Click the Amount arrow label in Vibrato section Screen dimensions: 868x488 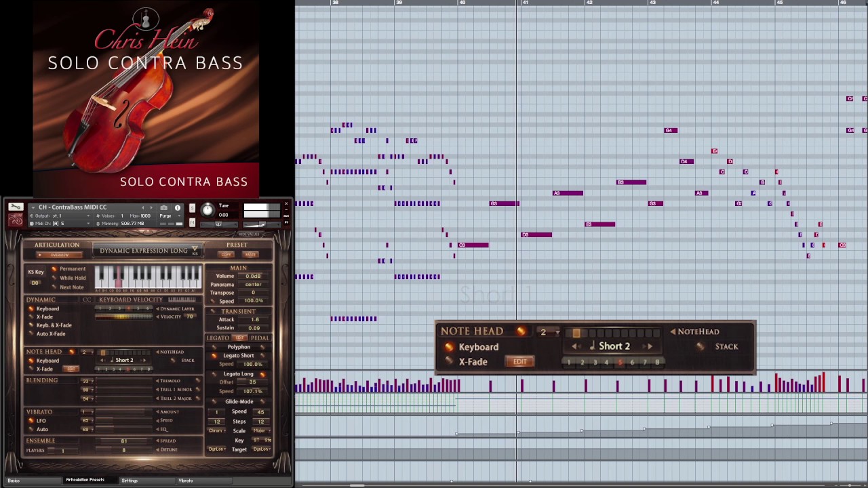(167, 412)
